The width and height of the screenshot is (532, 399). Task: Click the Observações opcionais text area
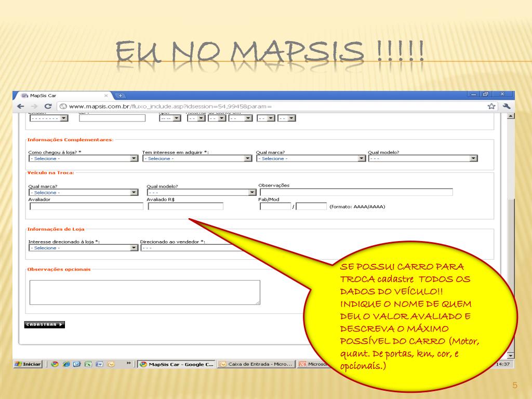(x=145, y=292)
